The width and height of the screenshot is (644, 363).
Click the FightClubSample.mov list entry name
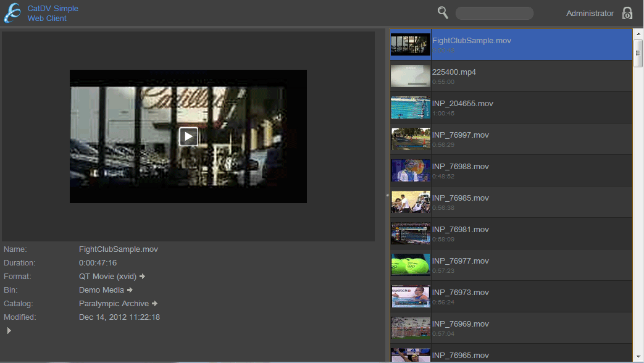coord(472,41)
